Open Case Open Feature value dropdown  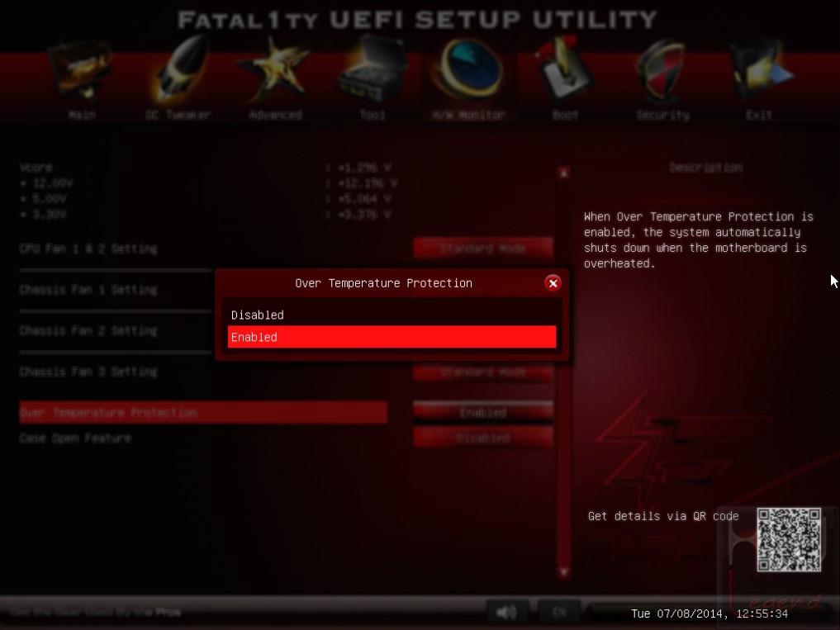click(482, 438)
